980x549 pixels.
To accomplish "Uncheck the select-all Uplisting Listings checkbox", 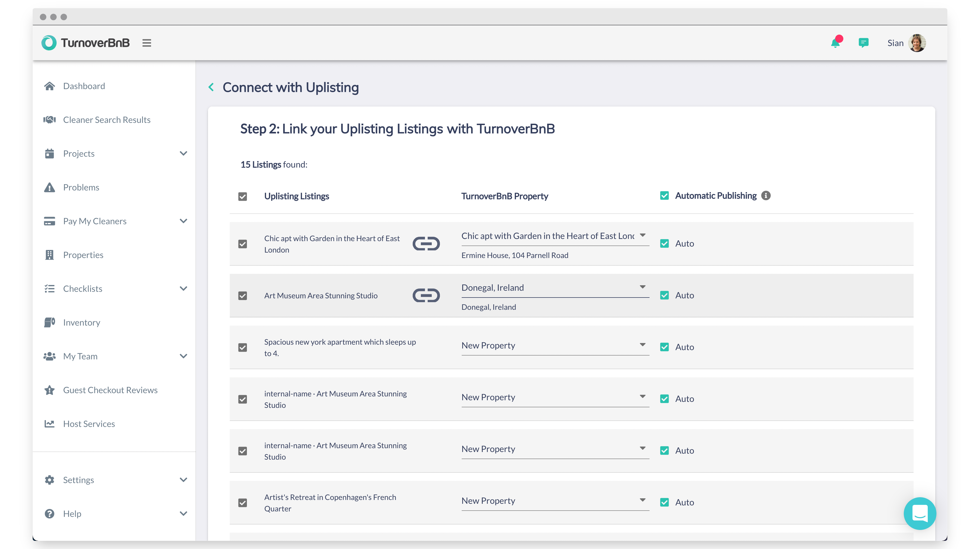I will pyautogui.click(x=243, y=196).
